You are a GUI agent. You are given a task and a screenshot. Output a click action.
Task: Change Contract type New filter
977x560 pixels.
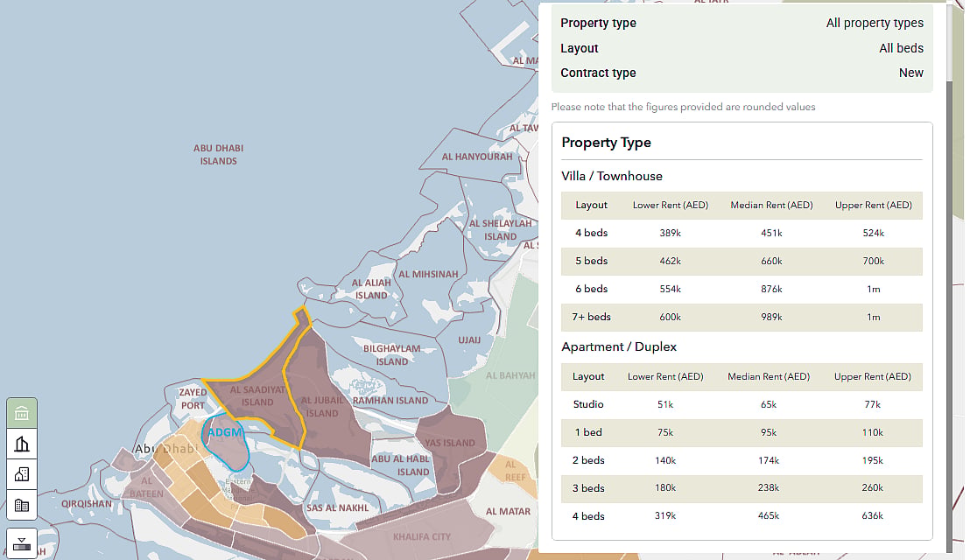742,73
